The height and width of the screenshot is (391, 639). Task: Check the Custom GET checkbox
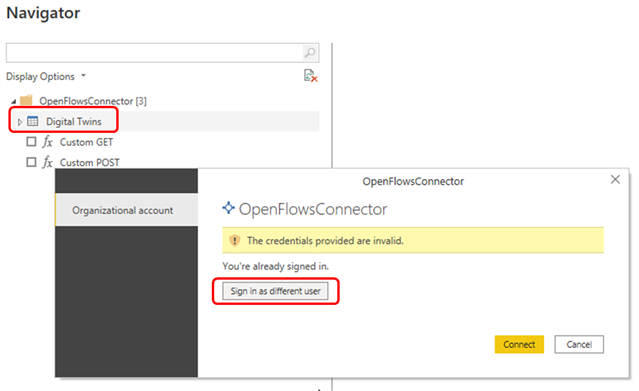(31, 141)
